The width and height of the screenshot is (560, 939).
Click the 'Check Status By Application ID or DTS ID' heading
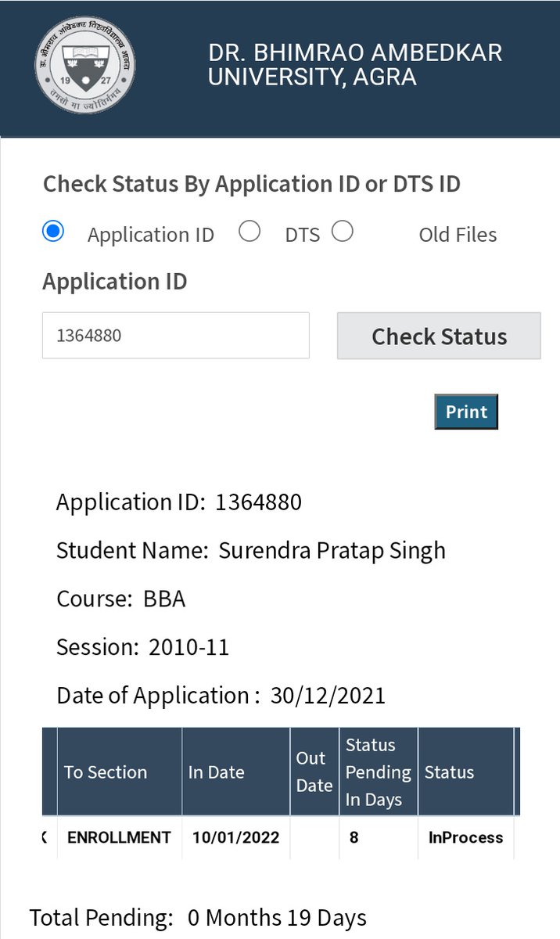(252, 184)
